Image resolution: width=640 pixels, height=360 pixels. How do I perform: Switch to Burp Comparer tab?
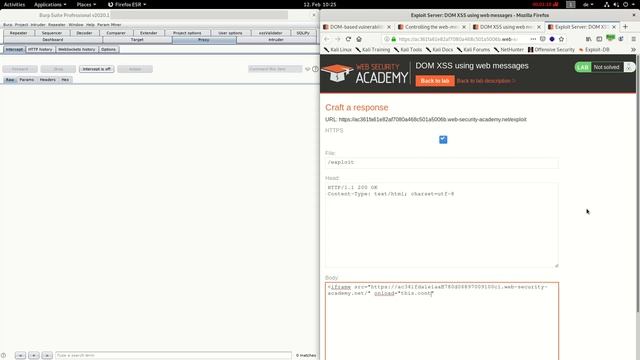(x=116, y=33)
